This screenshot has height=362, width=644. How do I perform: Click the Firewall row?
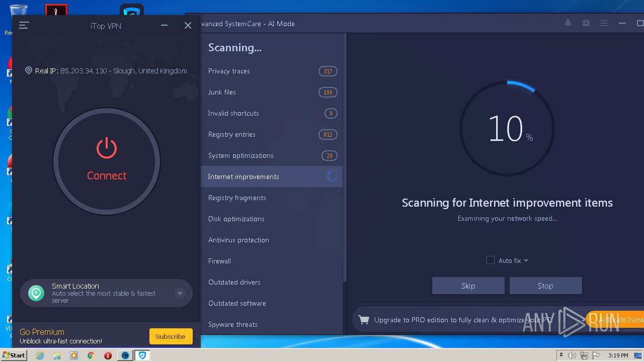pyautogui.click(x=272, y=261)
